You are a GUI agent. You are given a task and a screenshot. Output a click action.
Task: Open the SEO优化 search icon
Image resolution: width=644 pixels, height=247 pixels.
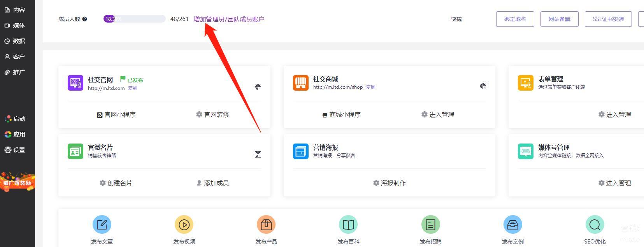pyautogui.click(x=595, y=224)
